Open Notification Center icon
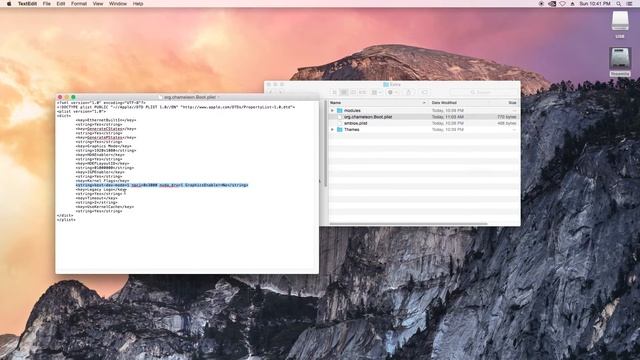Image resolution: width=640 pixels, height=360 pixels. click(629, 4)
